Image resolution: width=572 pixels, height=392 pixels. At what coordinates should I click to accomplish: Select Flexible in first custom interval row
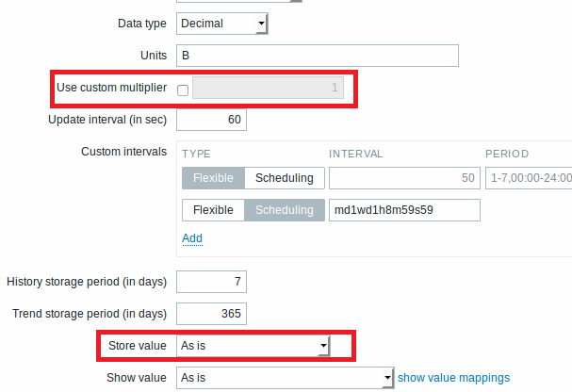point(213,178)
